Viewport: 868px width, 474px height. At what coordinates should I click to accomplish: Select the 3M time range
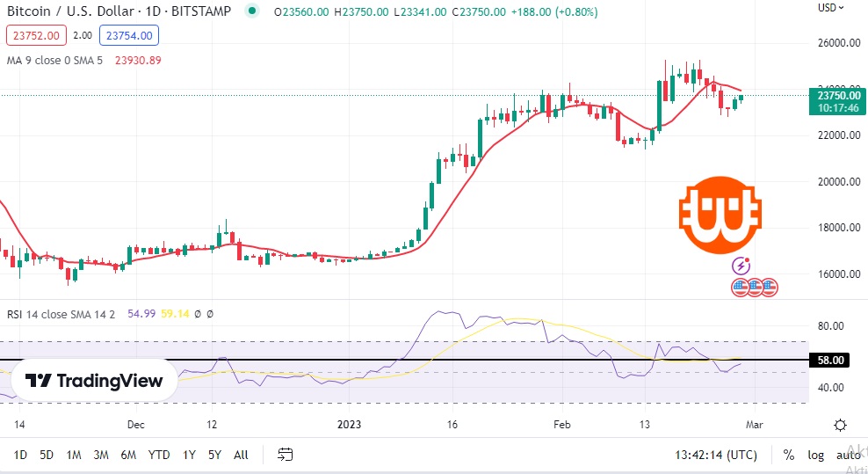(101, 455)
